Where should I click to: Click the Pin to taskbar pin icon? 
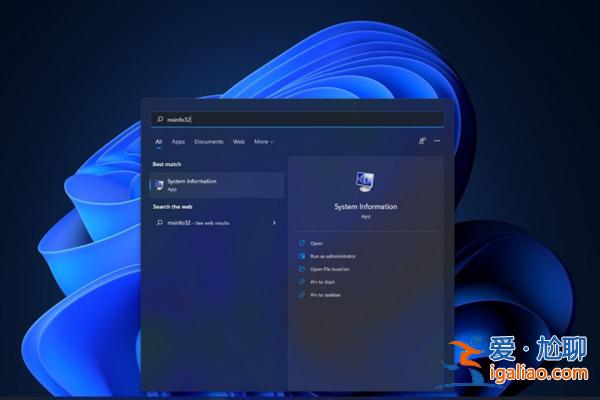tap(301, 295)
